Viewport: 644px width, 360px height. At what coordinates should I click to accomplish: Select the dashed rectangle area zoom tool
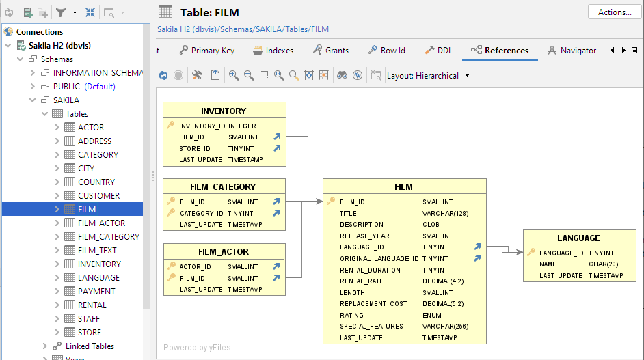(x=264, y=76)
